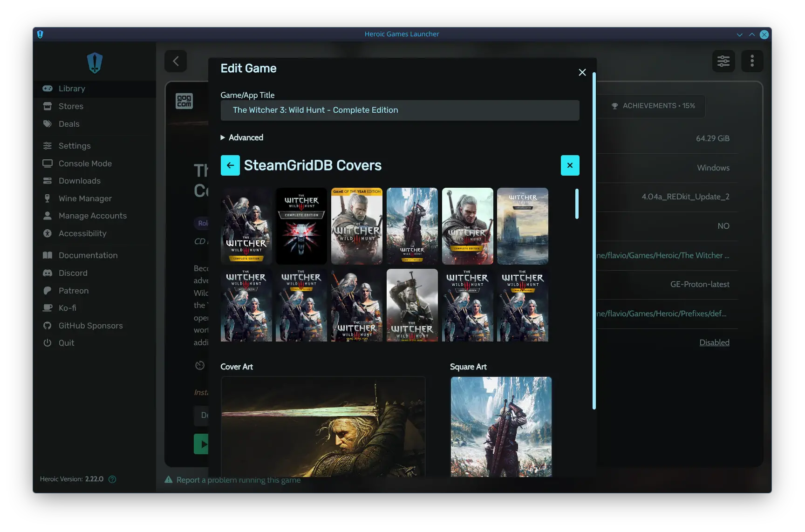
Task: Edit the Game/App Title field
Action: (x=400, y=110)
